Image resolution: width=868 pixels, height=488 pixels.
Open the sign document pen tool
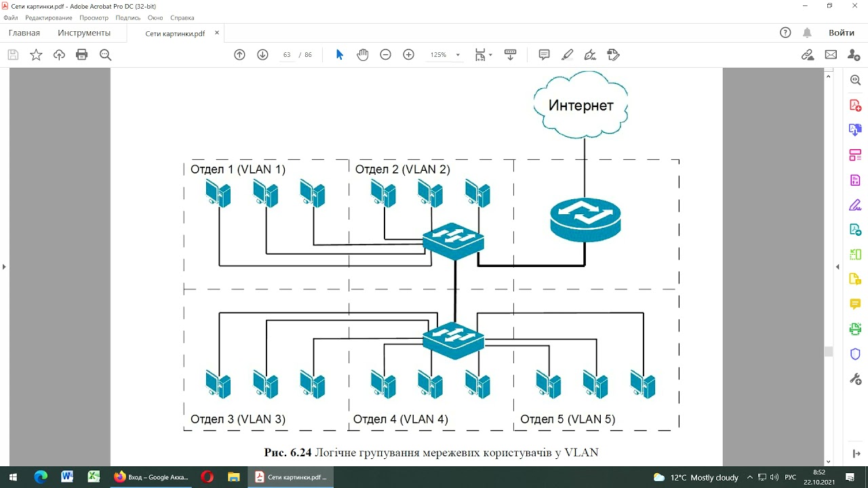point(590,55)
